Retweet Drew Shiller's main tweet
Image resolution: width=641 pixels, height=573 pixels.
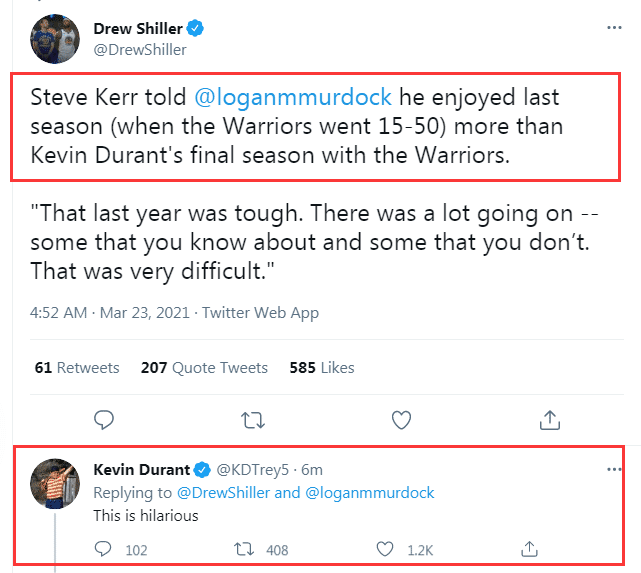tap(252, 418)
